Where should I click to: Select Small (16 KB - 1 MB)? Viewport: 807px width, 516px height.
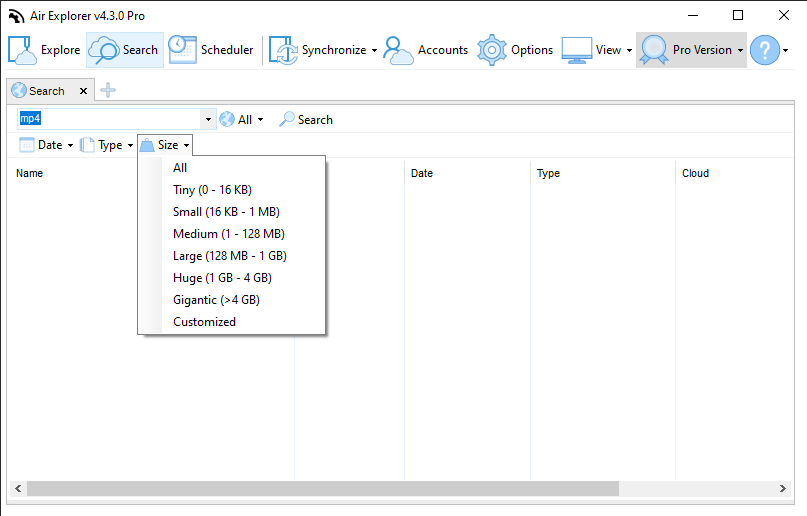tap(232, 212)
